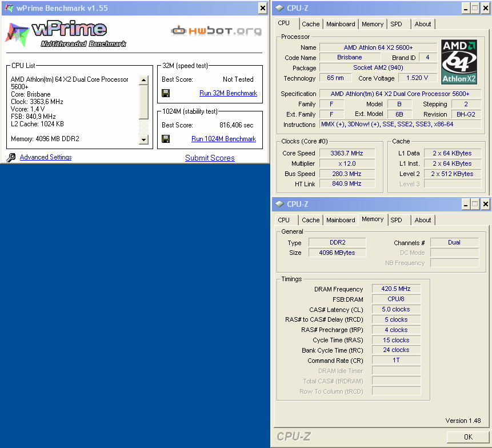Screen dimensions: 492x448
Task: Click the Core Speed 3363.7 MHz value
Action: pos(347,153)
